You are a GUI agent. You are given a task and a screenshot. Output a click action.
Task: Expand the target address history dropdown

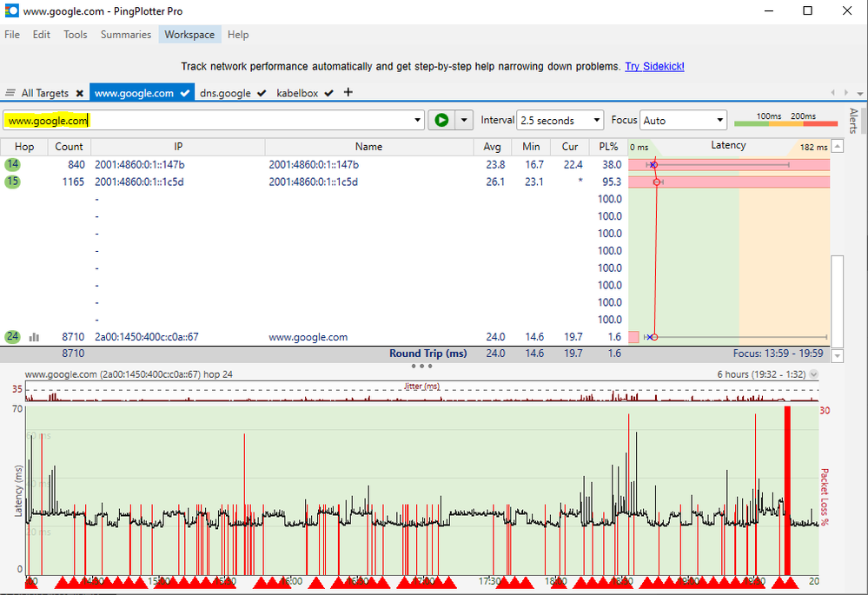418,120
